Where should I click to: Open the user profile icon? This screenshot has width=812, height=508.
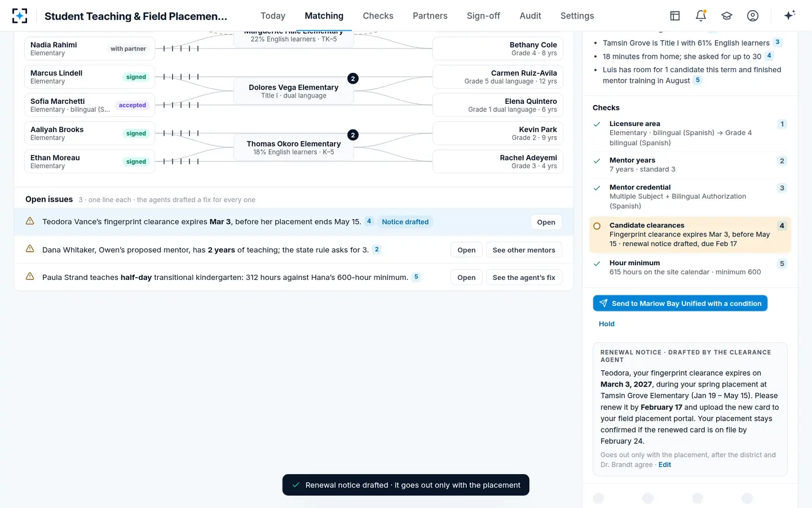click(753, 16)
